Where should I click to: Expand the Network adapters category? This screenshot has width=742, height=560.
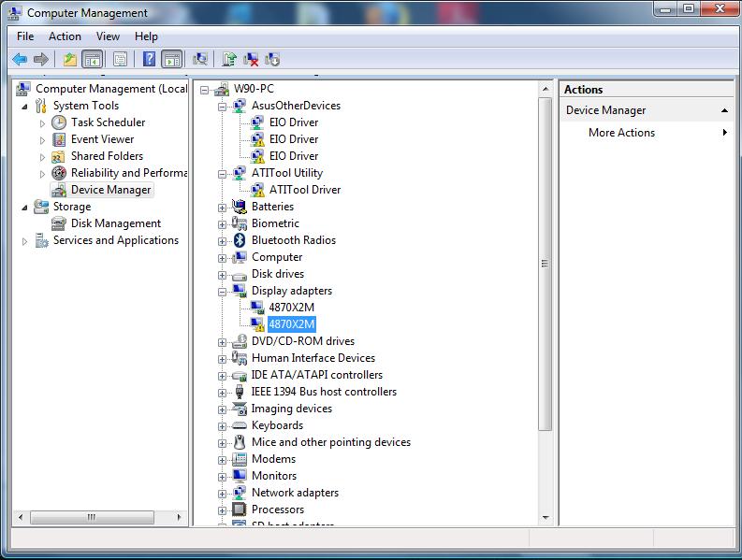222,494
